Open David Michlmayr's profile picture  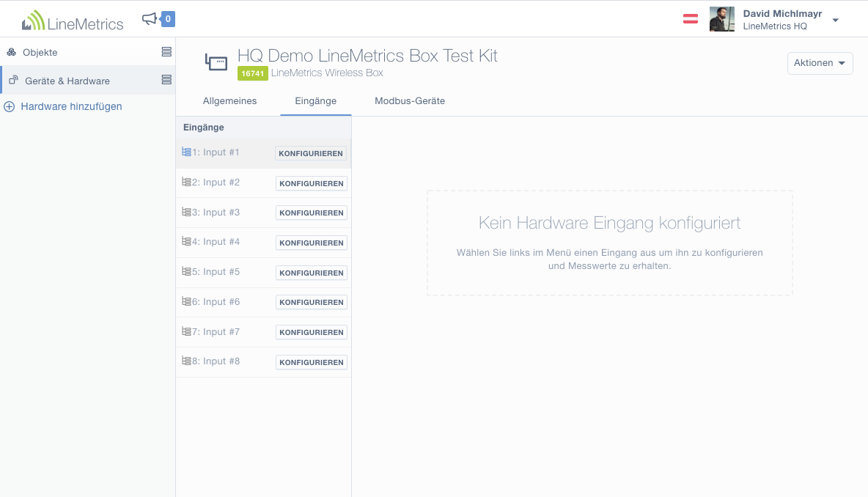[722, 19]
